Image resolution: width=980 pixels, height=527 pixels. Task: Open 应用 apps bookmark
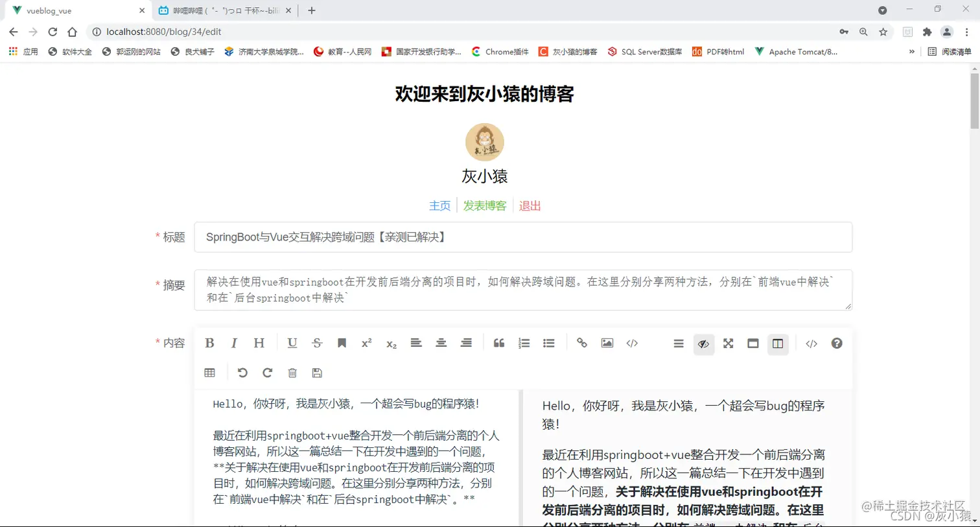23,51
